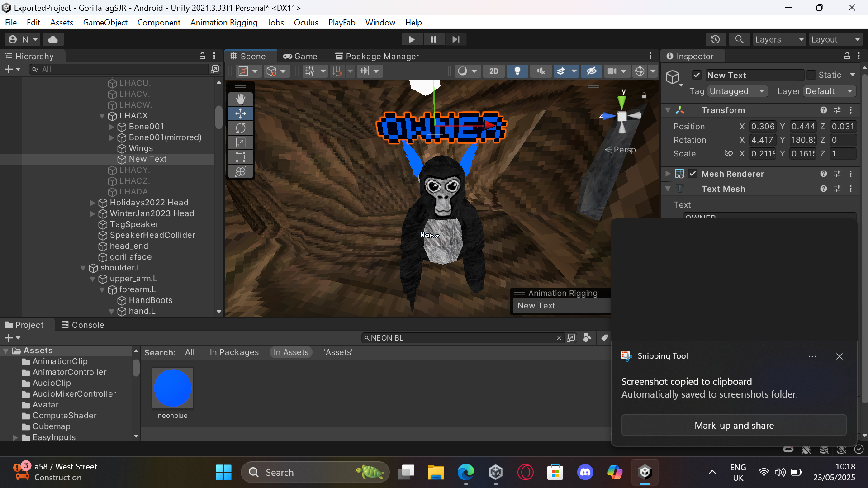868x488 pixels.
Task: Open the cloud services icon
Action: [x=53, y=39]
